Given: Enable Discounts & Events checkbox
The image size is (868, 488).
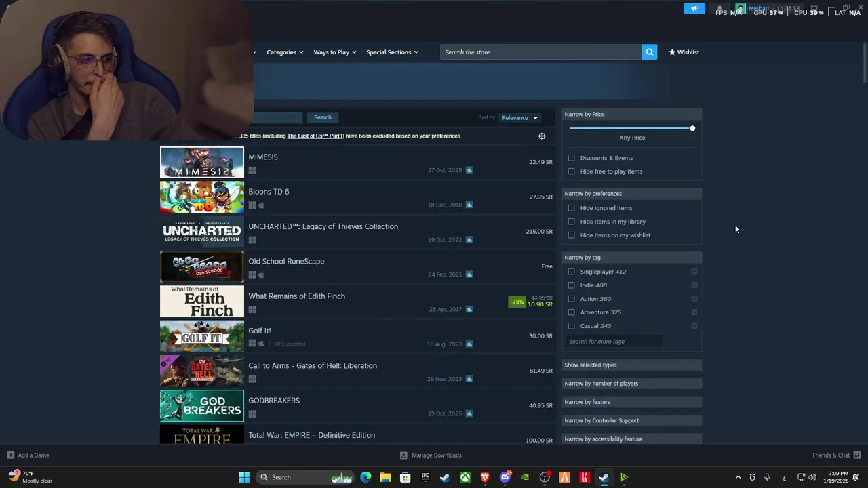Looking at the screenshot, I should (x=571, y=158).
